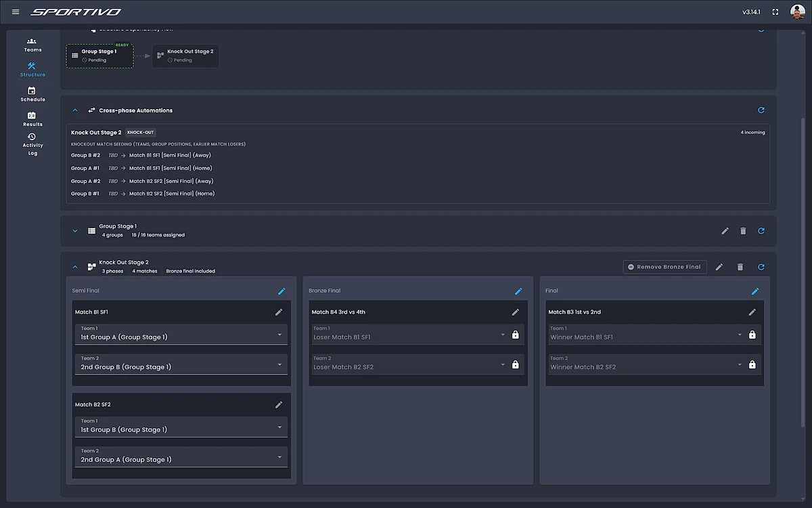This screenshot has width=812, height=508.
Task: Delete Knock Out Stage 2 with trash icon
Action: pos(740,267)
